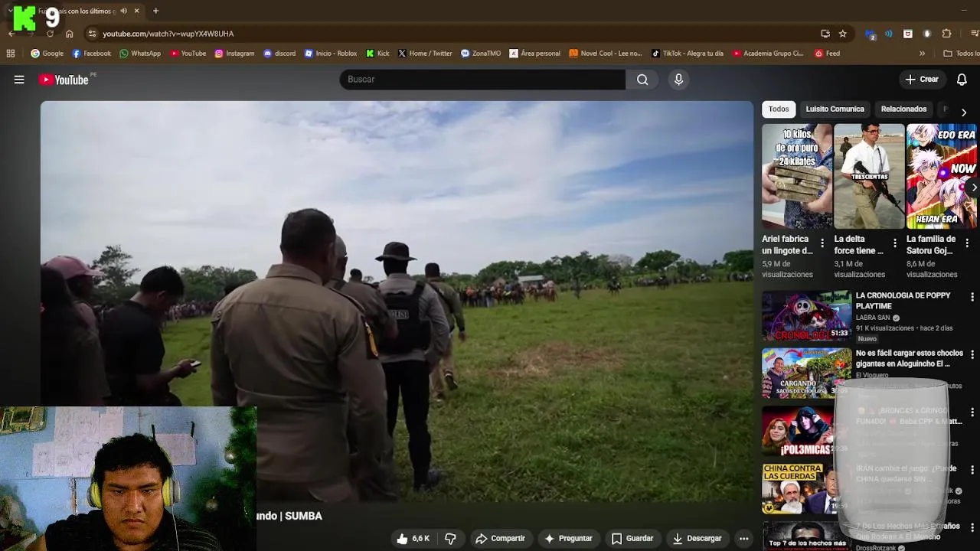Open the Google bookmark
This screenshot has width=980, height=551.
[47, 54]
